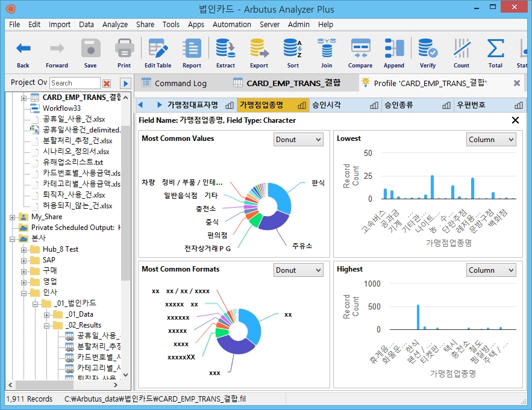
Task: Open Most Common Formats chart type dropdown
Action: [298, 270]
